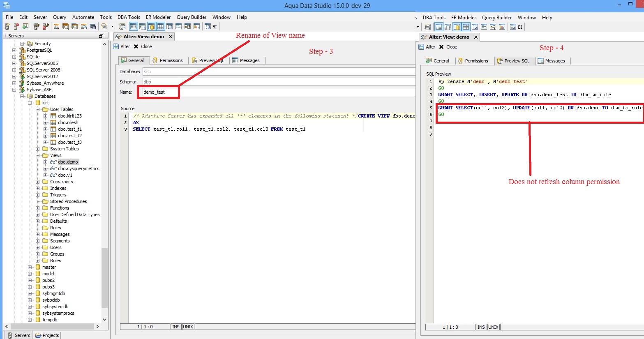Image resolution: width=644 pixels, height=339 pixels.
Task: Expand the PostgreSQL server node
Action: click(13, 50)
